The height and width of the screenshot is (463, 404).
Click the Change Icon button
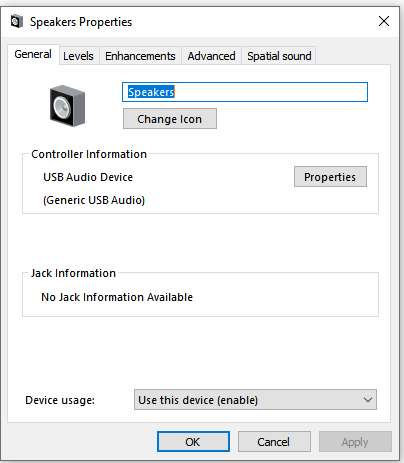coord(170,119)
